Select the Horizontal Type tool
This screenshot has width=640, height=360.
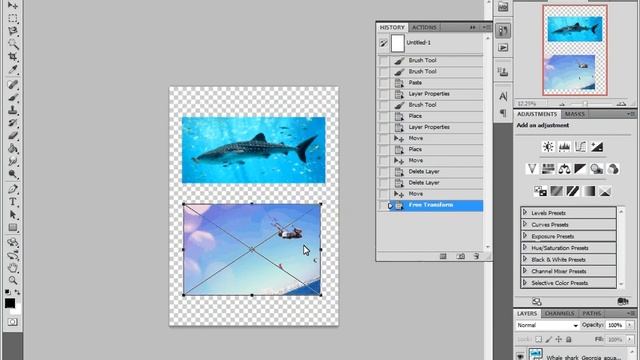pos(13,202)
